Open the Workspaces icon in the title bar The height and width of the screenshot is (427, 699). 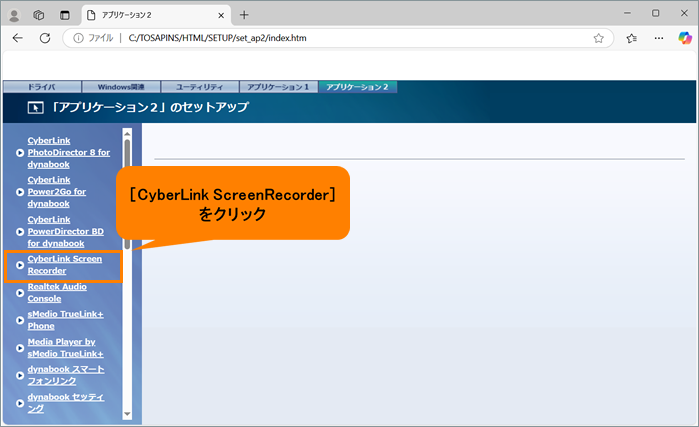click(x=39, y=15)
